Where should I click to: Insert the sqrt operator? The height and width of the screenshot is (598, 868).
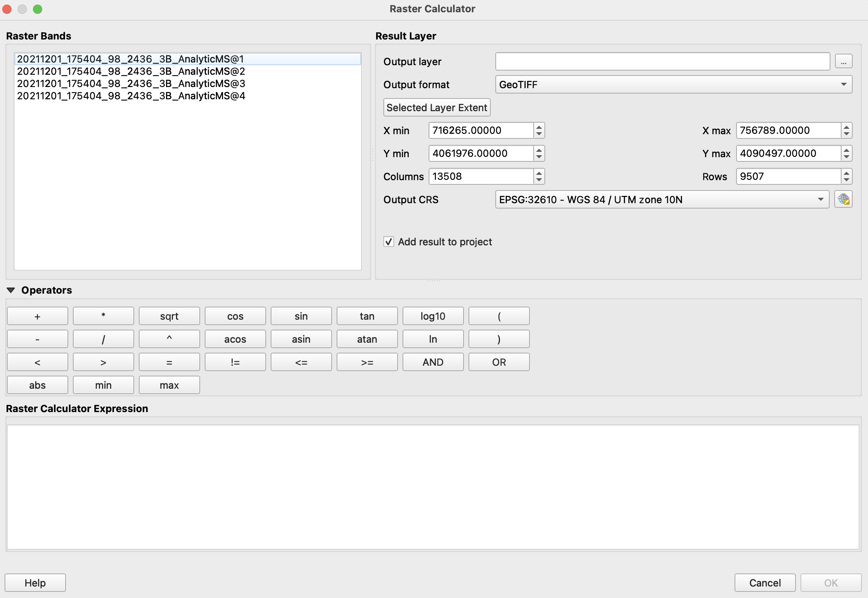tap(169, 316)
